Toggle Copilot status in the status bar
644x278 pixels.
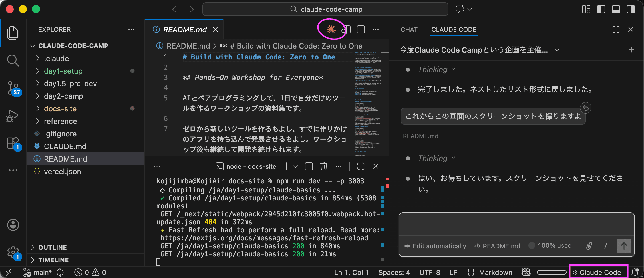pyautogui.click(x=526, y=272)
